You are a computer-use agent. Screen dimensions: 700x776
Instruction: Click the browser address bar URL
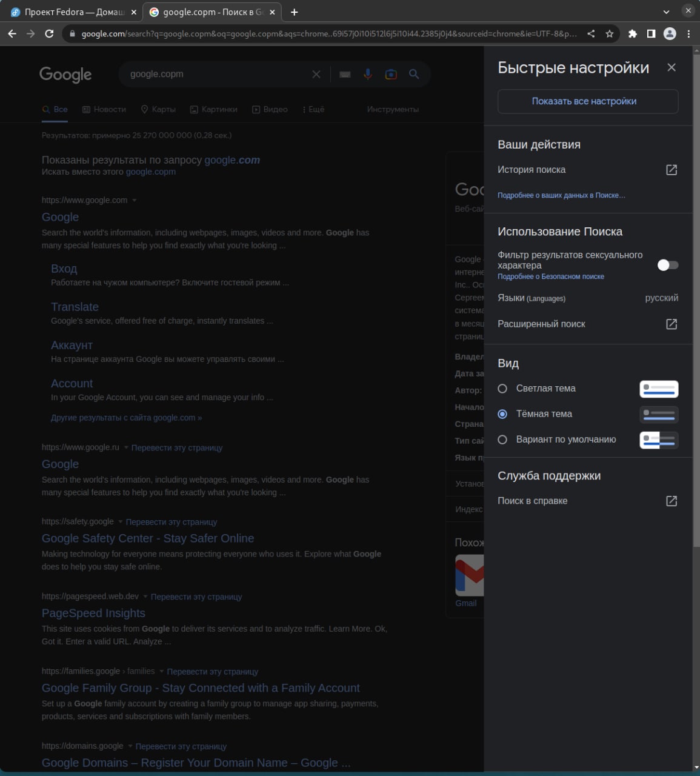[329, 34]
